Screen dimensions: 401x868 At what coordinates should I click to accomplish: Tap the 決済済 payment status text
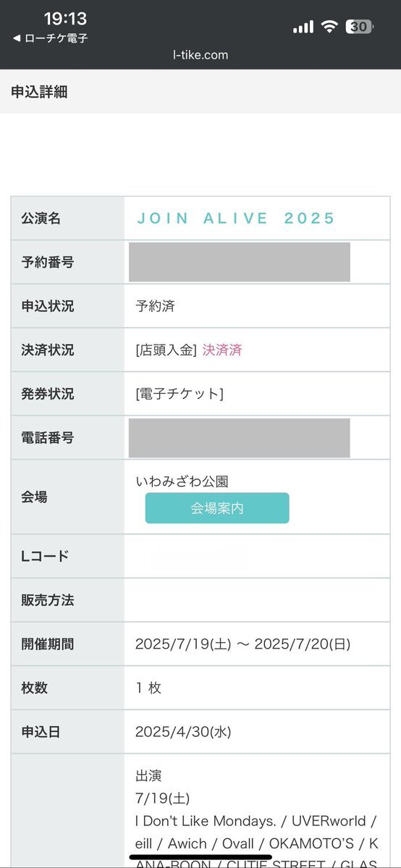(x=222, y=350)
